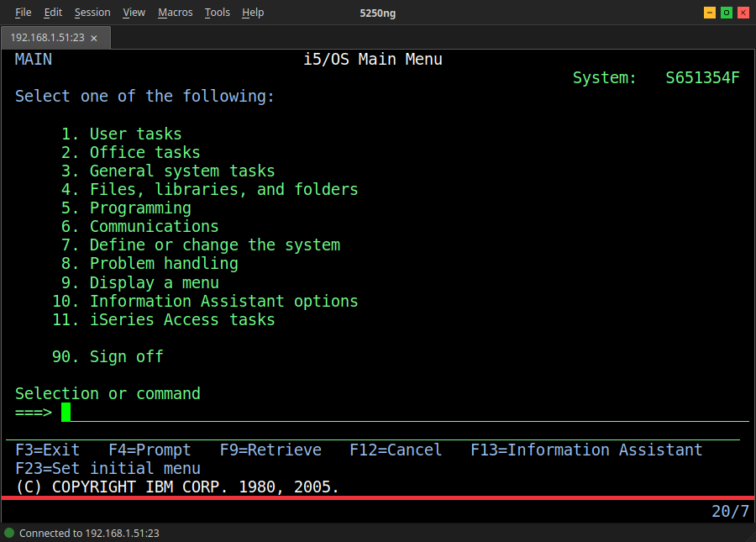This screenshot has width=756, height=542.
Task: Click F23=Set initial menu key label
Action: [x=108, y=468]
